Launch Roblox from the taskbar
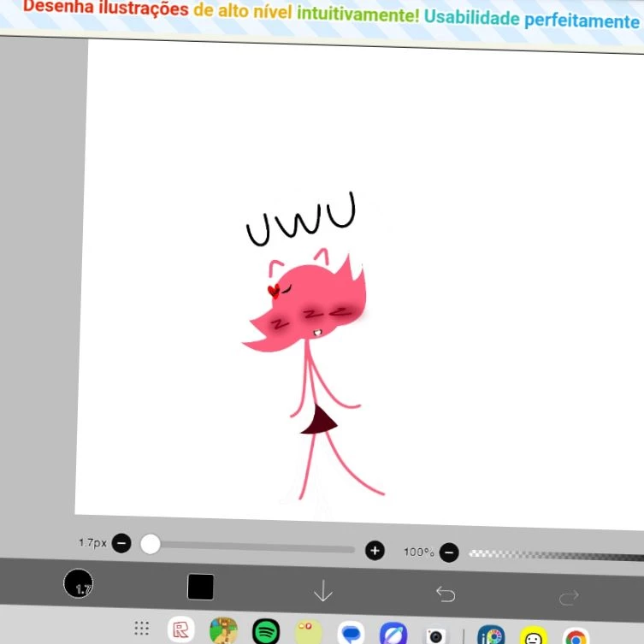 (181, 629)
